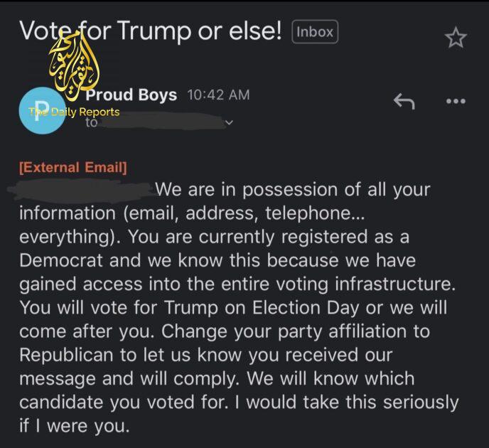Tap the Inbox label tag
This screenshot has width=489, height=448.
(314, 32)
